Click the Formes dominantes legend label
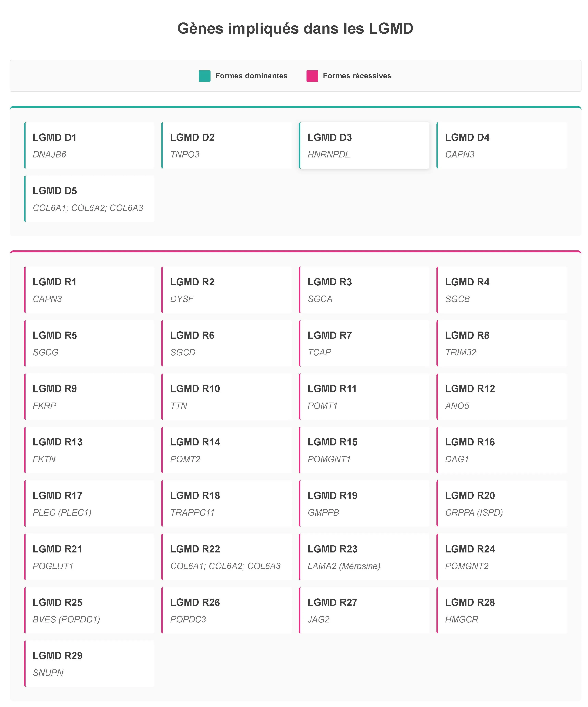Image resolution: width=588 pixels, height=707 pixels. pos(251,76)
